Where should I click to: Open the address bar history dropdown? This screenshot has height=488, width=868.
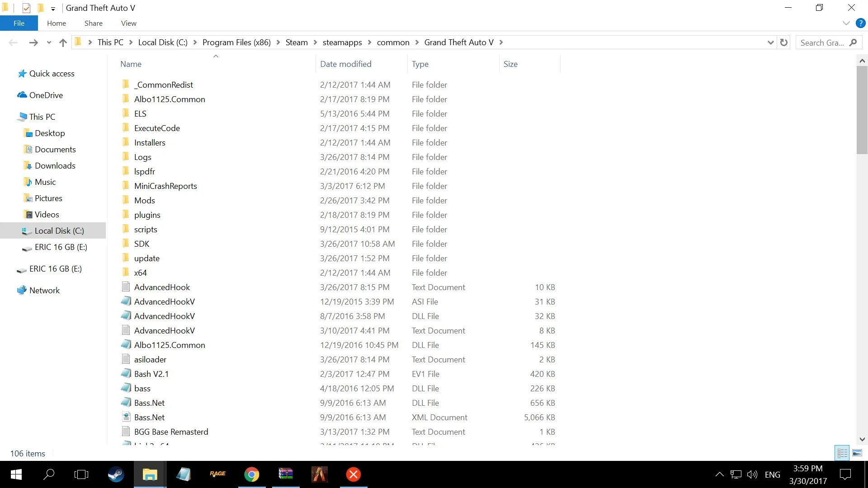[x=770, y=42]
